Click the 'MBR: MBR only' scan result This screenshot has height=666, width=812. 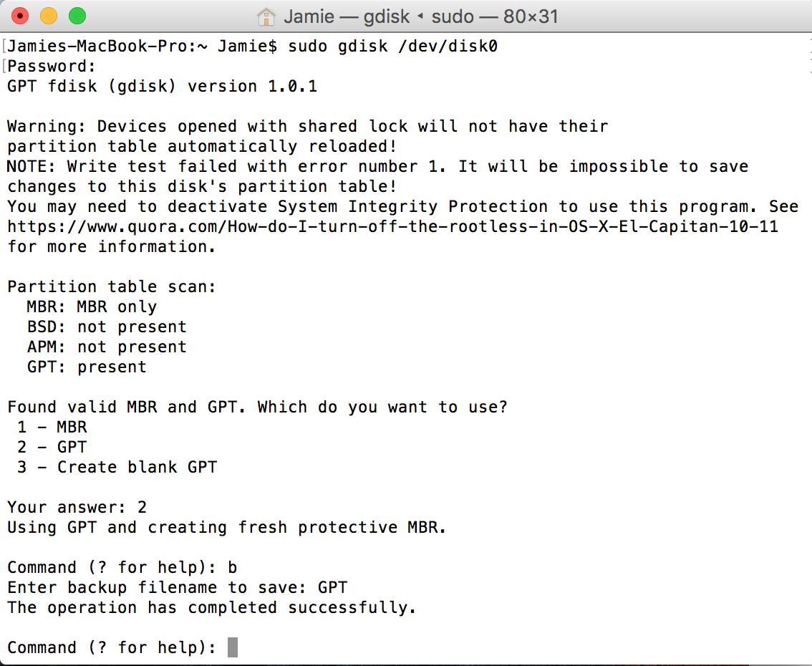(92, 307)
